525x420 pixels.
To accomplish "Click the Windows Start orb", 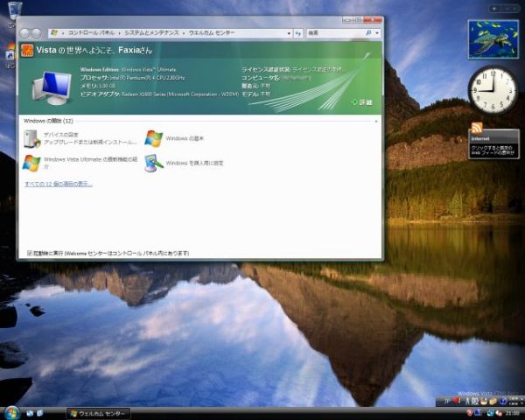I will tap(12, 412).
